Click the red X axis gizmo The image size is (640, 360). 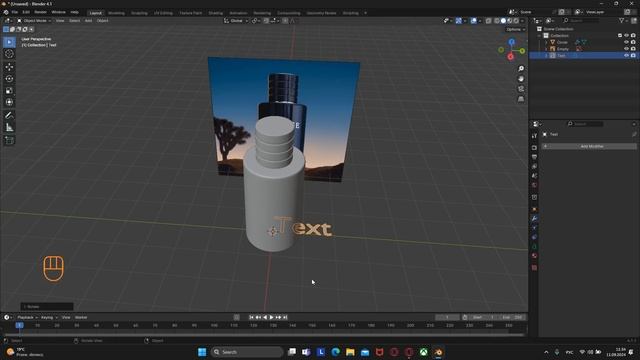pos(511,57)
